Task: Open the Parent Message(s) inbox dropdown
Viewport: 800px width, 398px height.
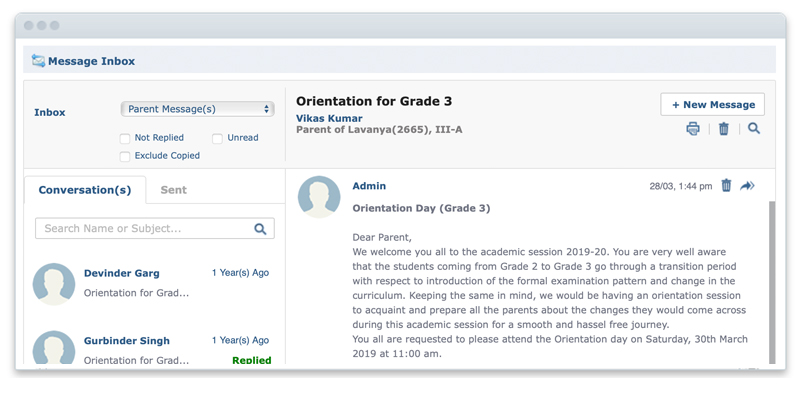Action: [197, 109]
